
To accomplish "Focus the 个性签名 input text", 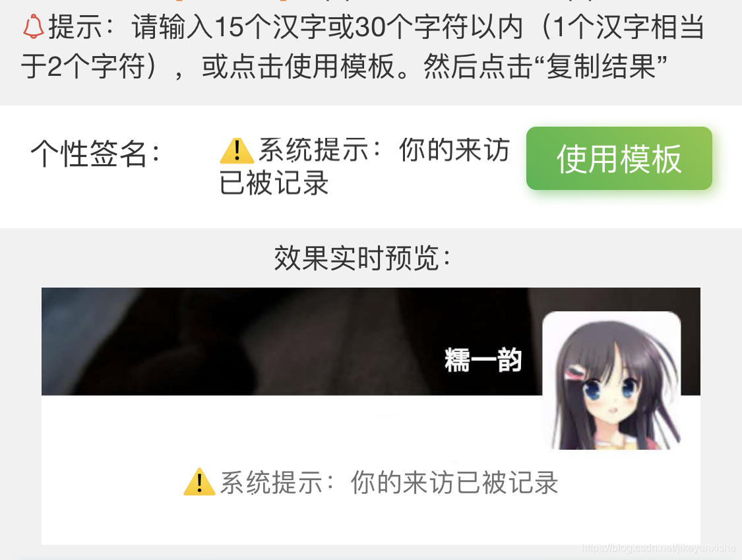I will pyautogui.click(x=365, y=167).
